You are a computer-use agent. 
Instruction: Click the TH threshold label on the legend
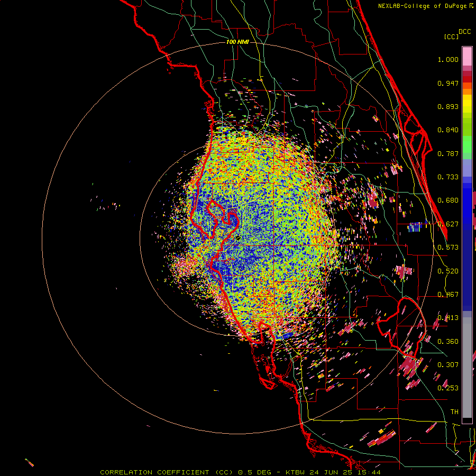(x=454, y=412)
